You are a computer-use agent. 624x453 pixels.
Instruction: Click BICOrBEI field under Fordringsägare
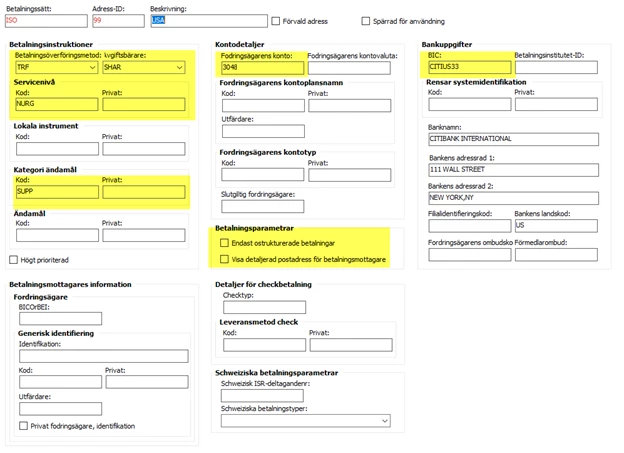[x=60, y=318]
